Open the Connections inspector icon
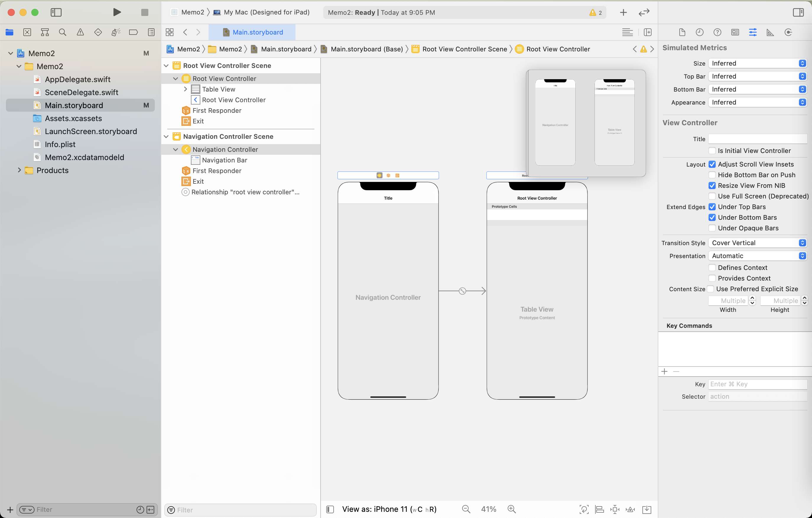This screenshot has height=518, width=812. tap(788, 32)
